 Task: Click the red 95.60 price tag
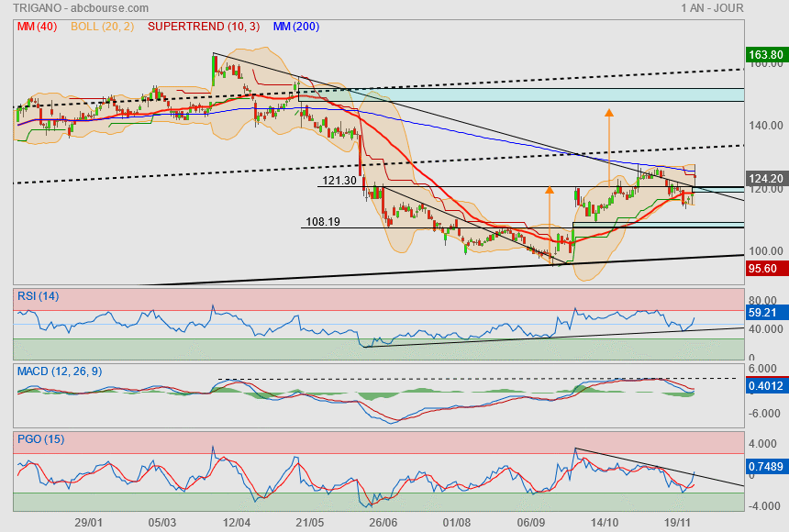[766, 268]
